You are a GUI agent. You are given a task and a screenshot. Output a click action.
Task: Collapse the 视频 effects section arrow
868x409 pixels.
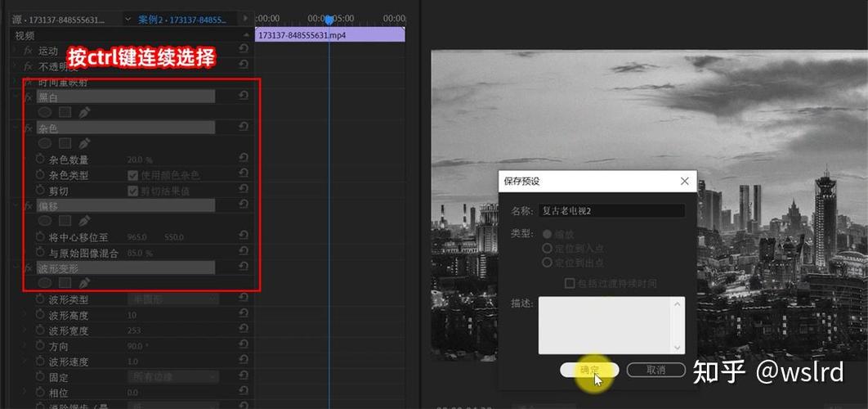pos(246,35)
